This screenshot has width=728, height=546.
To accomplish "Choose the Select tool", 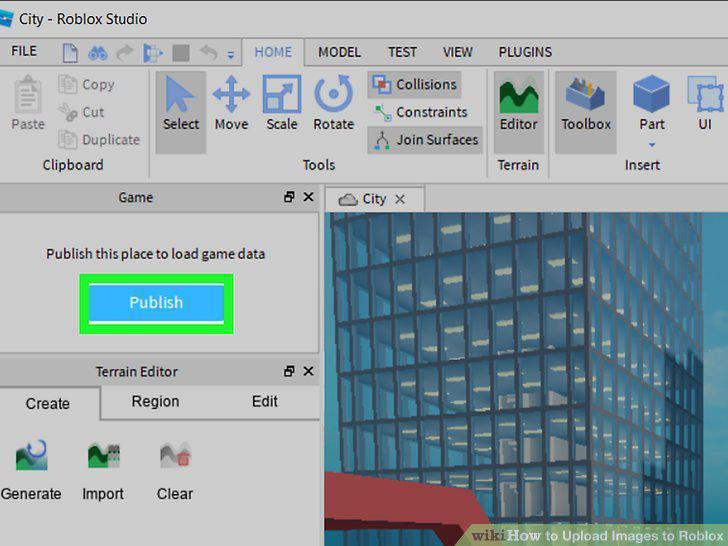I will [x=181, y=112].
